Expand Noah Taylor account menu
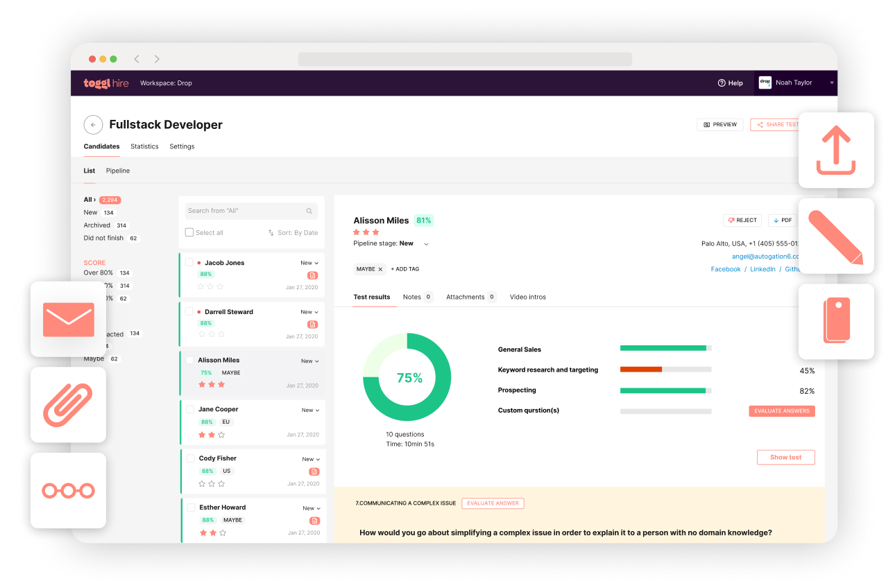The image size is (886, 588). 832,83
